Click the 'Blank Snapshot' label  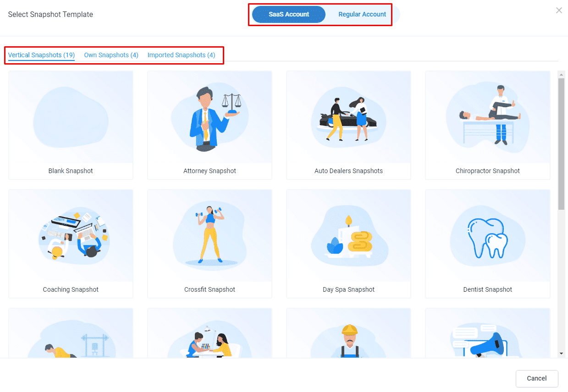(x=71, y=171)
